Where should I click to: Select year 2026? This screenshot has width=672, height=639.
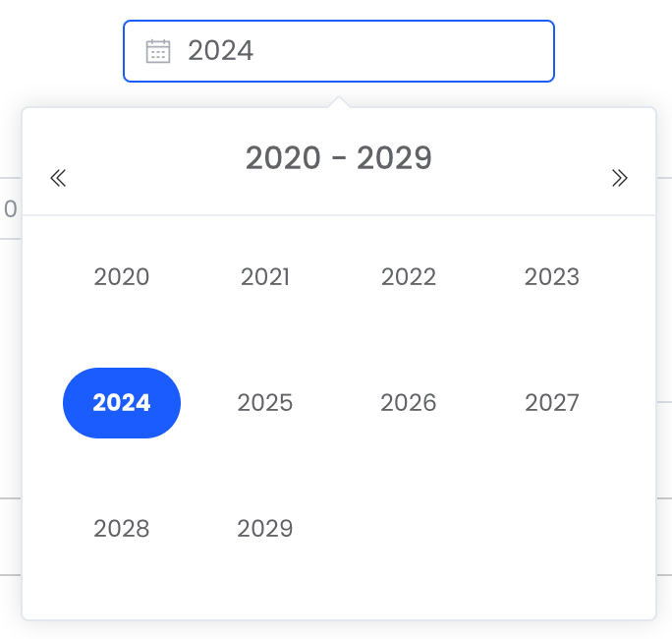coord(409,403)
